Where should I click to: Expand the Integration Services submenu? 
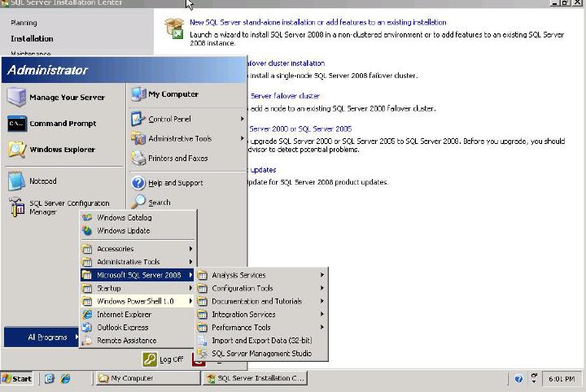click(261, 315)
